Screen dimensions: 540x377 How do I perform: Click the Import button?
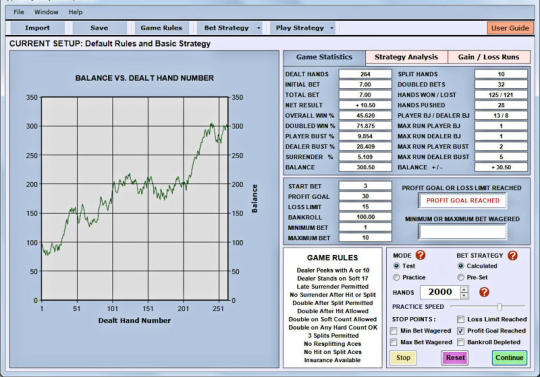[x=37, y=28]
